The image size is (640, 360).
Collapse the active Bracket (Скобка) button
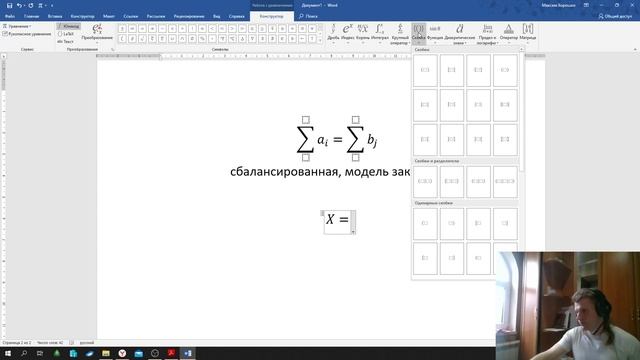(x=418, y=33)
